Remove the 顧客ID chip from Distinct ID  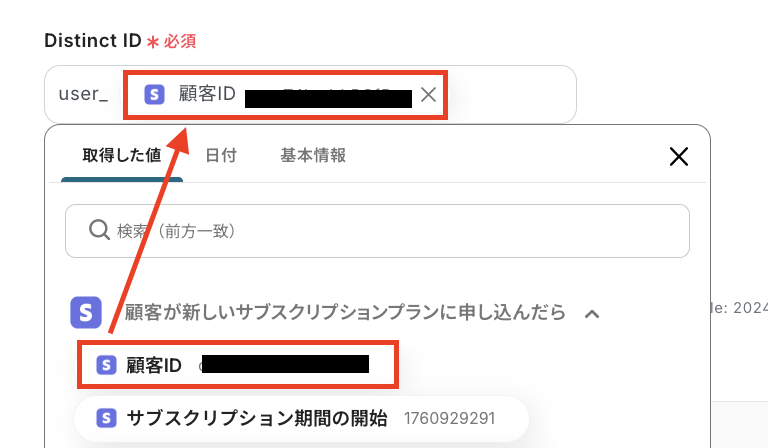pos(428,94)
